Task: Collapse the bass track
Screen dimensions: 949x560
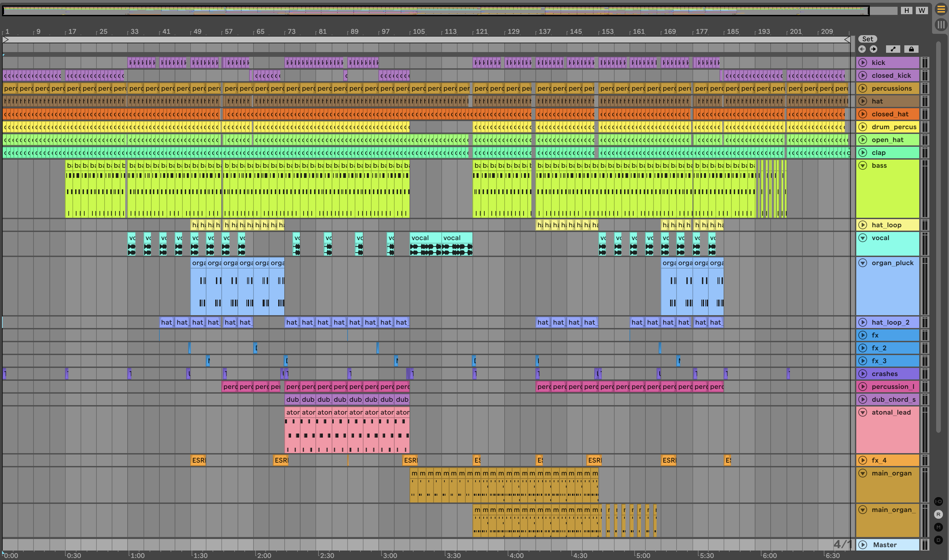Action: 863,165
